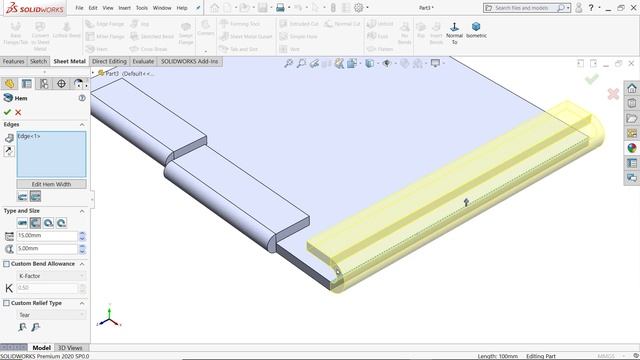The image size is (640, 360).
Task: Accept with the green checkmark in the viewport corner
Action: [591, 79]
